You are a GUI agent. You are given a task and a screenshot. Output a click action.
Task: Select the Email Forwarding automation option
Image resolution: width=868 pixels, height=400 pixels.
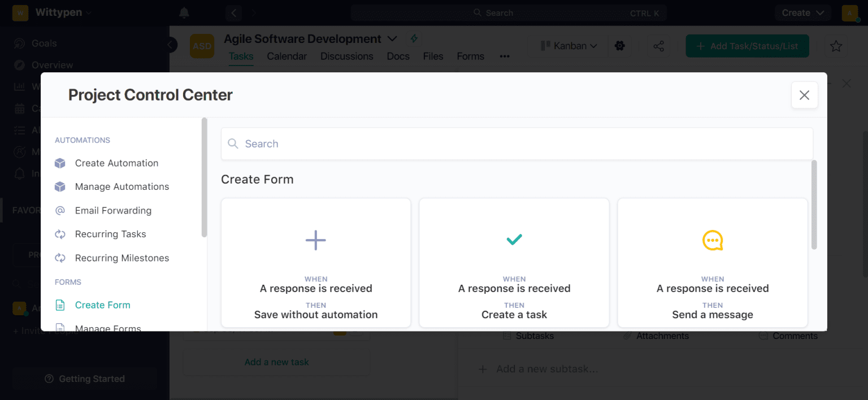[113, 210]
